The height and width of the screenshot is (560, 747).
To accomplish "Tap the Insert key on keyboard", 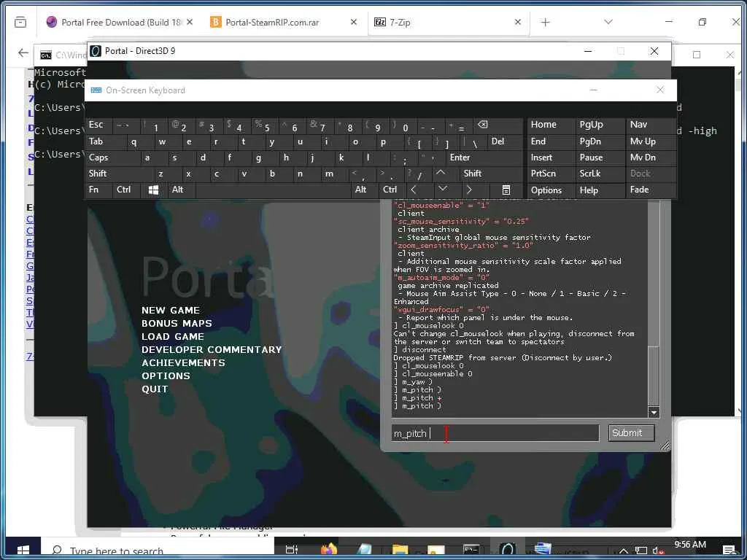I will pos(551,157).
